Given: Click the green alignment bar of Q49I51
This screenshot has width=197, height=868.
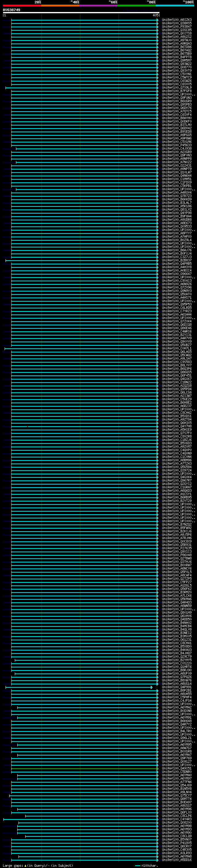Looking at the screenshot, I should [85, 769].
